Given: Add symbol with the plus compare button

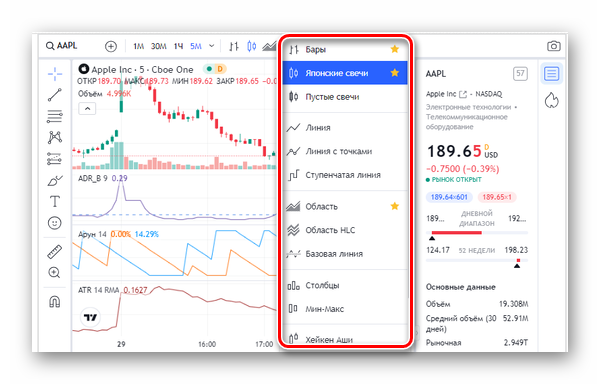Looking at the screenshot, I should (111, 46).
